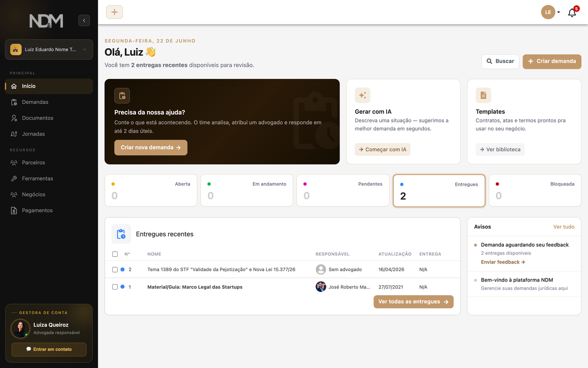
Task: Open Ferramentas in the sidebar
Action: 49,178
